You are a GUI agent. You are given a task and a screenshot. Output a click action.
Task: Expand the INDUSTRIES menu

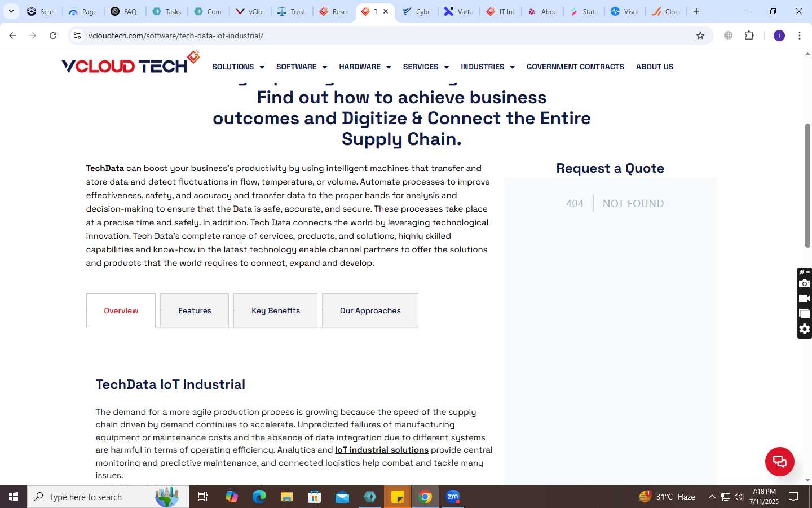(x=488, y=67)
